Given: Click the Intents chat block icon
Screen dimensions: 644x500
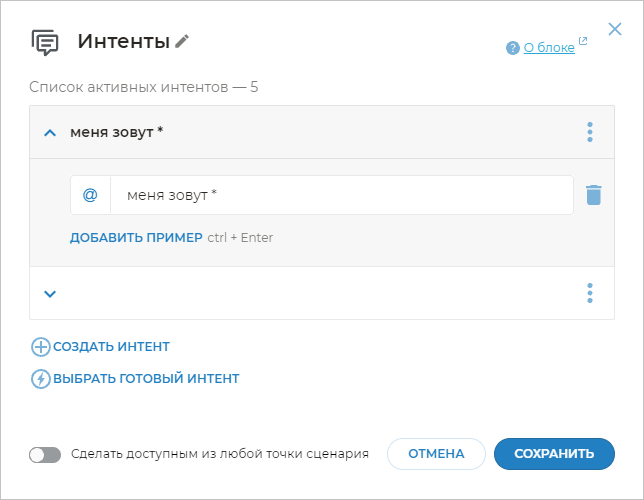Looking at the screenshot, I should pos(45,42).
